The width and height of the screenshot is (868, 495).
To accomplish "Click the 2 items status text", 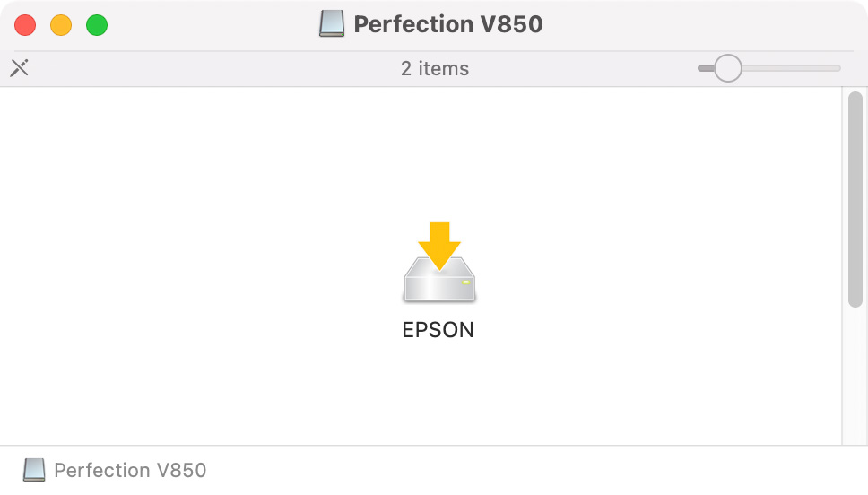I will 435,68.
